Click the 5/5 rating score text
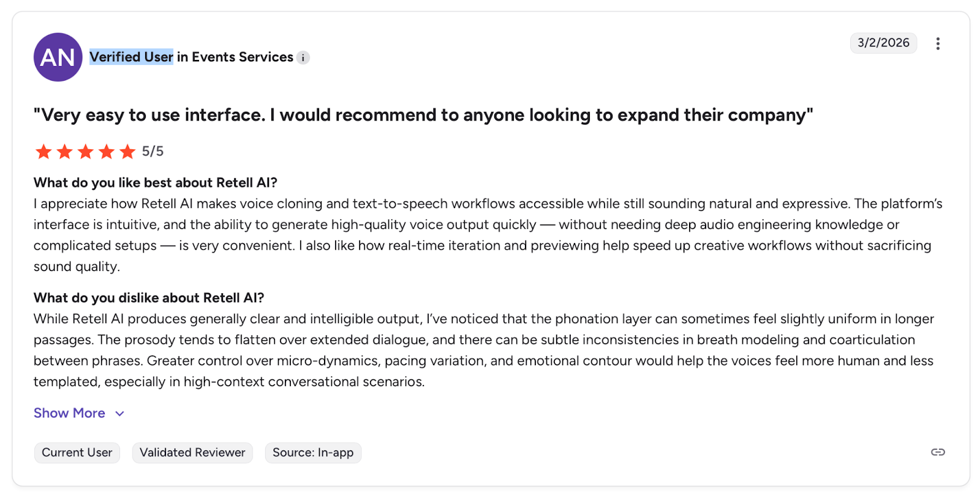This screenshot has height=492, width=980. point(153,151)
